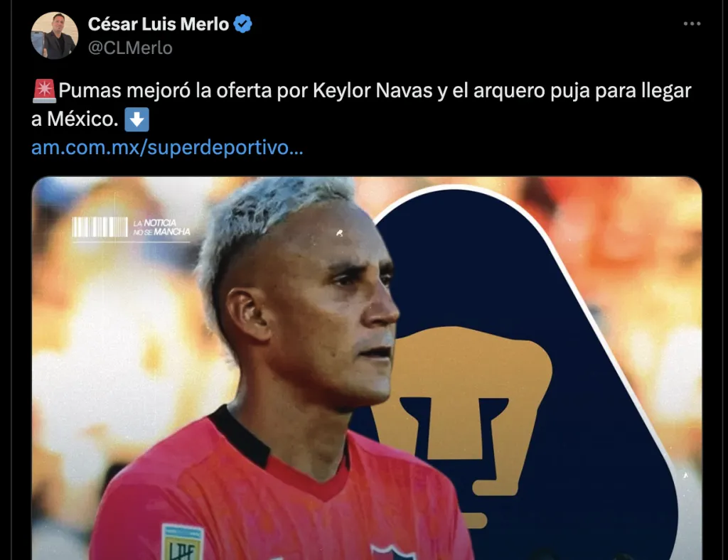Select the tweet text about Pumas offer
Screen dimensions: 728x560
(x=361, y=105)
